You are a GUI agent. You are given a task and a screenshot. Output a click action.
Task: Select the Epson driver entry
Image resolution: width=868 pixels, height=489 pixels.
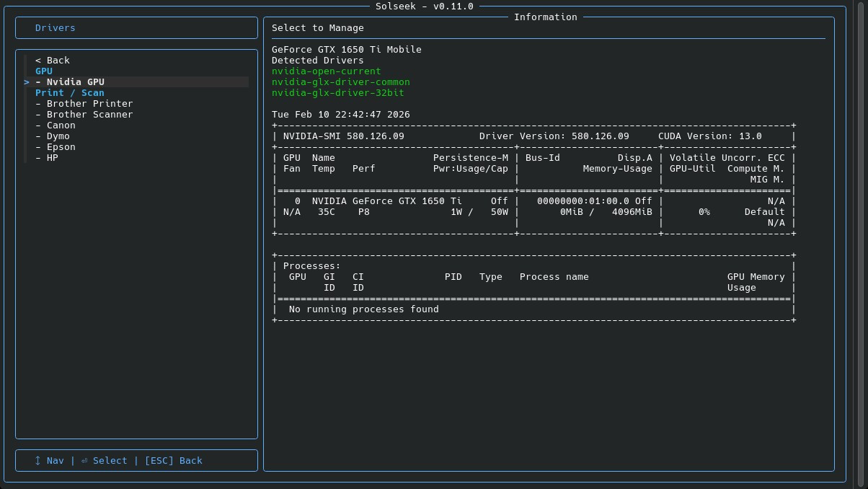click(61, 147)
